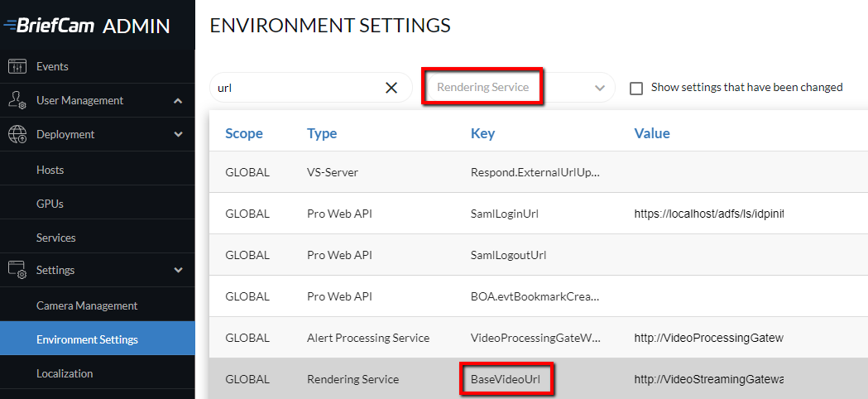Enable Show settings that have been changed
The width and height of the screenshot is (868, 399).
(x=636, y=88)
